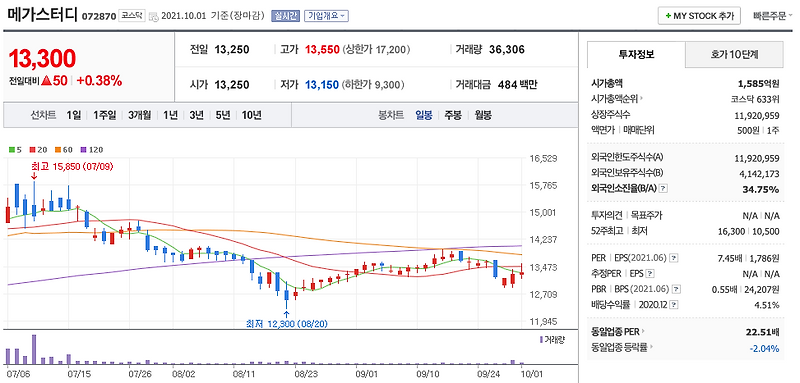800x383 pixels.
Task: Click the blue up arrow above 최저 12,300 label
Action: [x=287, y=315]
